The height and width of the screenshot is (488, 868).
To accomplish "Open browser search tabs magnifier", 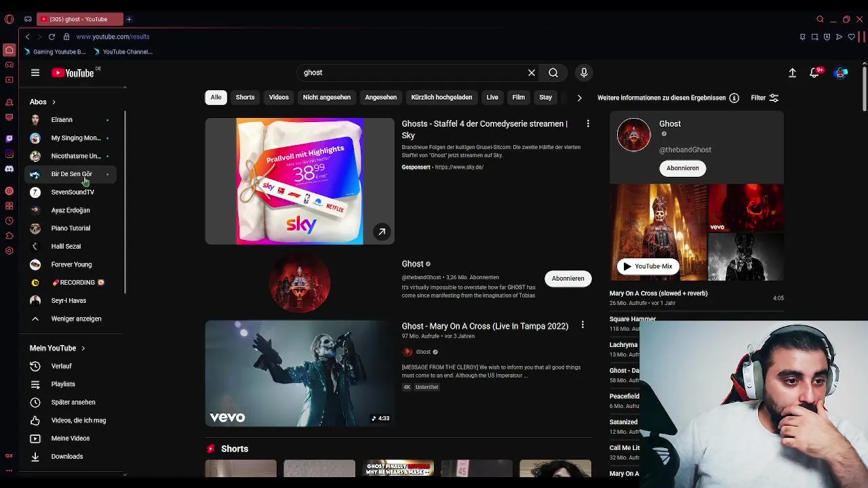I will coord(820,19).
